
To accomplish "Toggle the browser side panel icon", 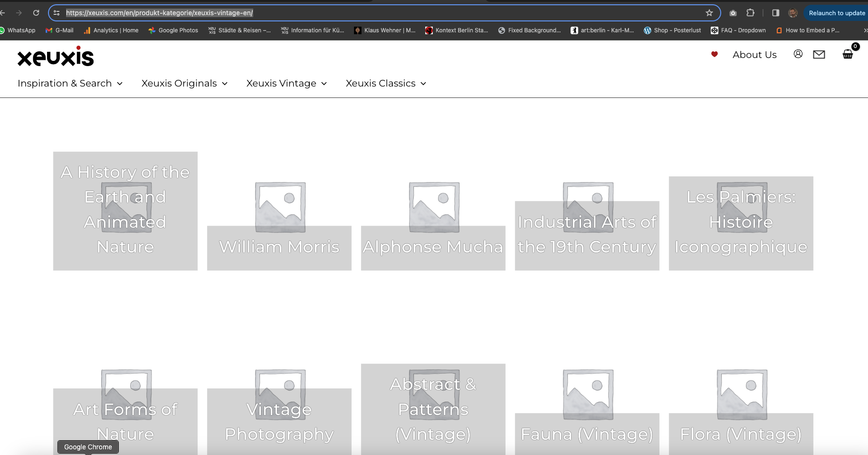I will 776,13.
